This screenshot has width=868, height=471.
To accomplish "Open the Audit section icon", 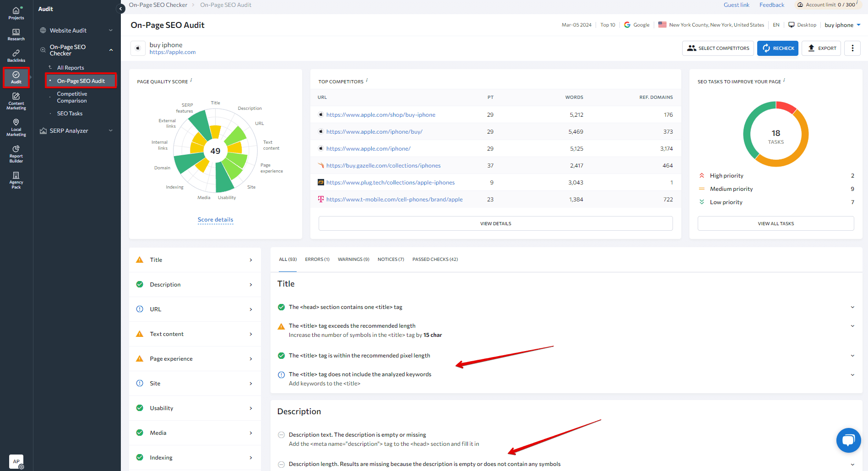I will tap(16, 77).
